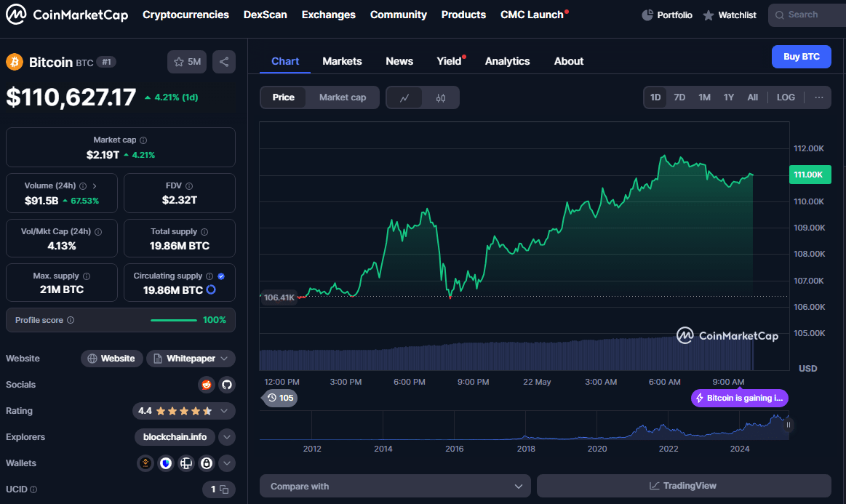846x504 pixels.
Task: Open CMC Launch menu
Action: click(533, 15)
